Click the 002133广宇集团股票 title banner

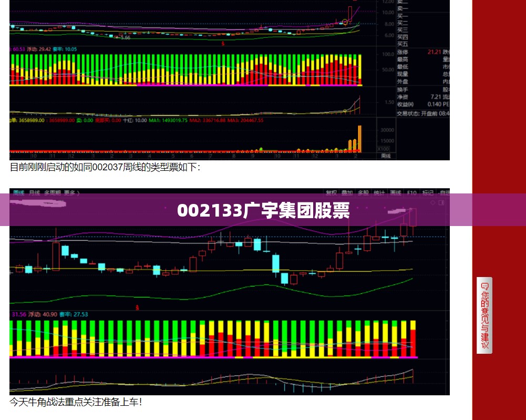tap(263, 210)
